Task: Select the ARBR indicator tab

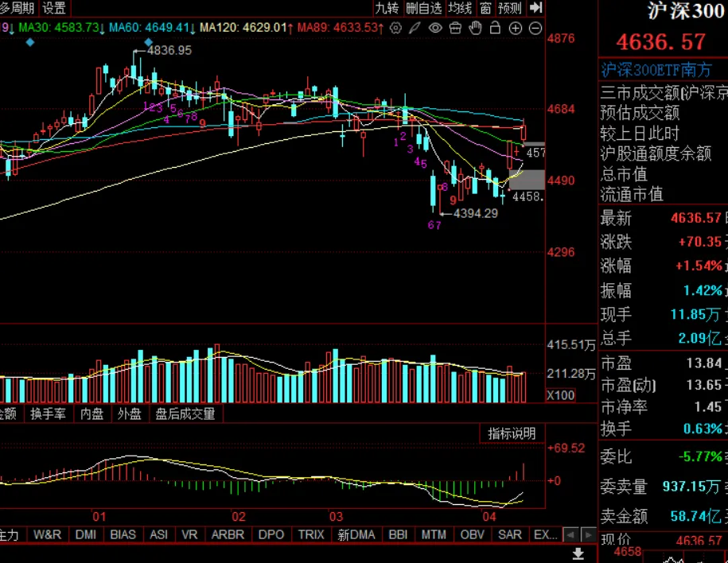Action: click(228, 534)
